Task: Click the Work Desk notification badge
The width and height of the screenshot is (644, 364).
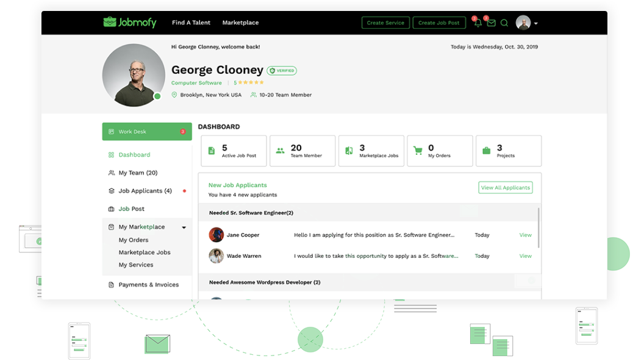Action: [183, 132]
